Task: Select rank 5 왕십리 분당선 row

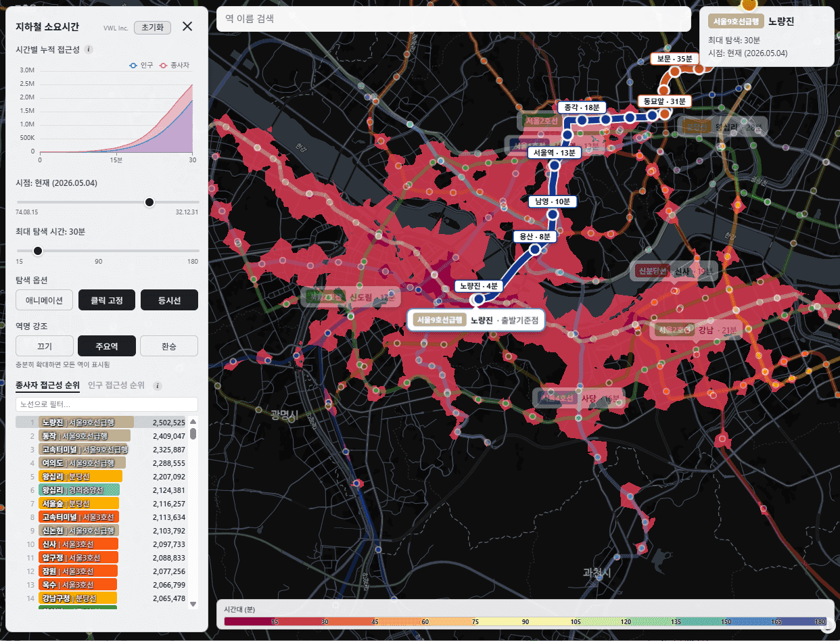Action: click(x=101, y=477)
